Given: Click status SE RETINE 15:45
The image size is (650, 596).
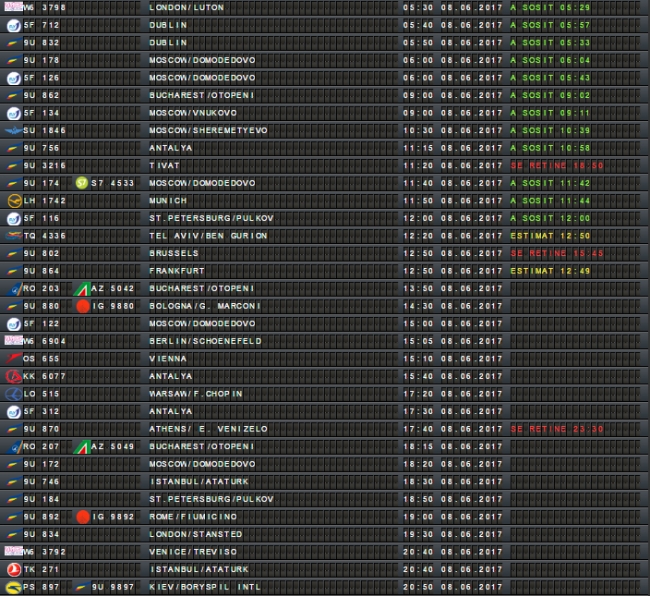Looking at the screenshot, I should (x=557, y=253).
